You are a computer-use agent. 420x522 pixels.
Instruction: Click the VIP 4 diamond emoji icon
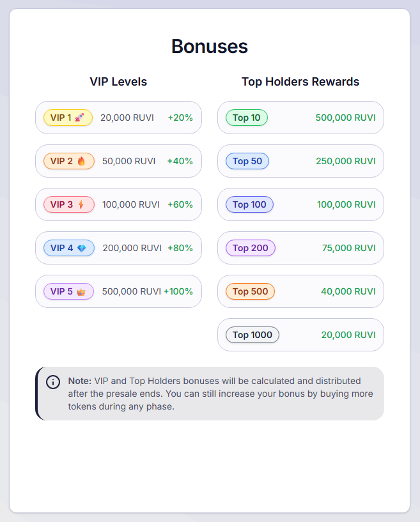82,248
